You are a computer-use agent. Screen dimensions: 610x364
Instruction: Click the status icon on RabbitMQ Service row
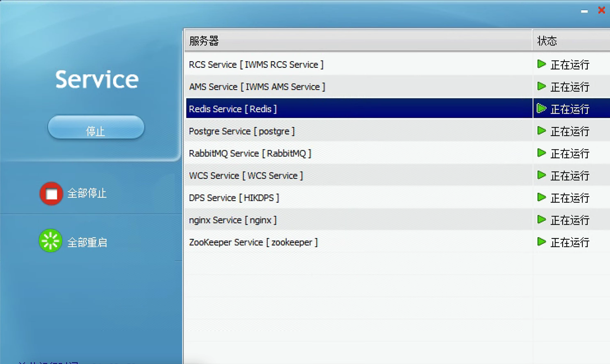pos(541,153)
